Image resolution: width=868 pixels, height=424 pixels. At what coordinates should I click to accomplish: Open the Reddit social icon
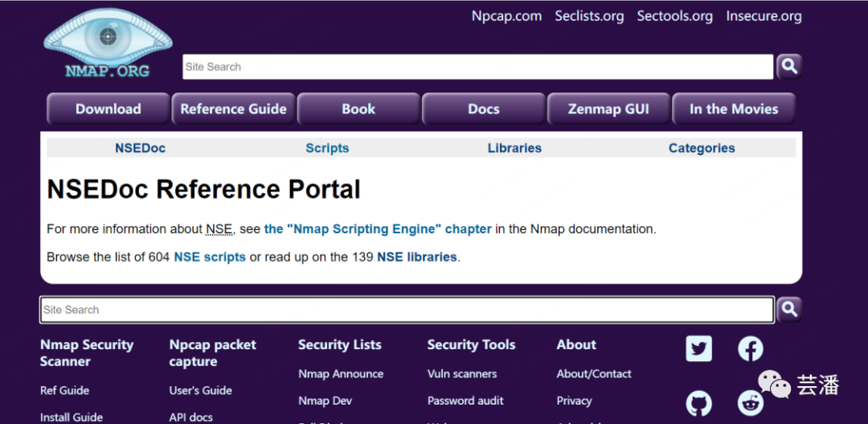click(x=751, y=404)
